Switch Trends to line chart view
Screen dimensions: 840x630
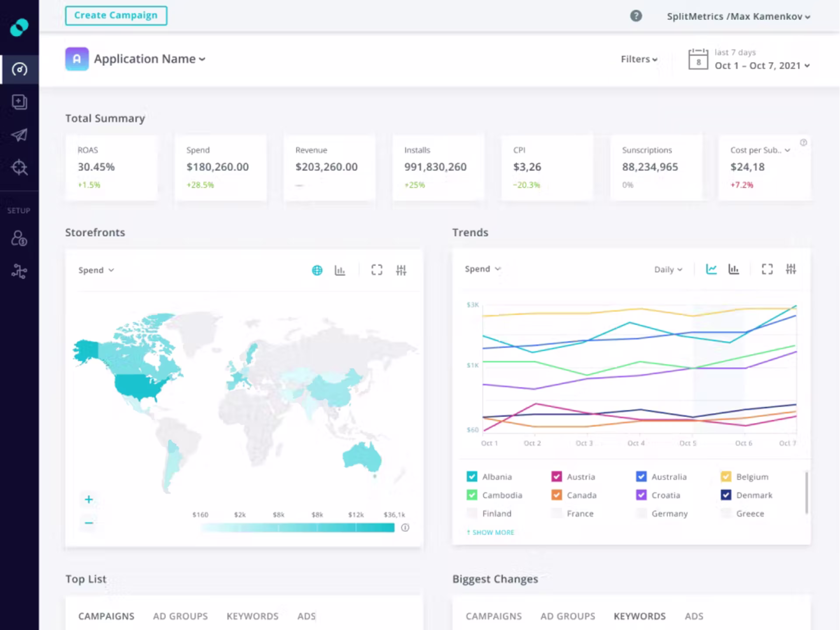point(712,269)
